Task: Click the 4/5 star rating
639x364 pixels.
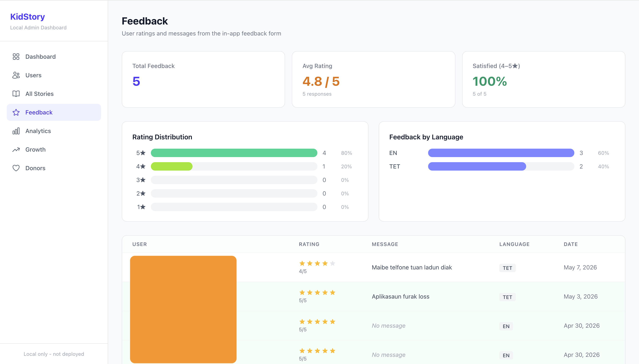Action: (x=317, y=263)
